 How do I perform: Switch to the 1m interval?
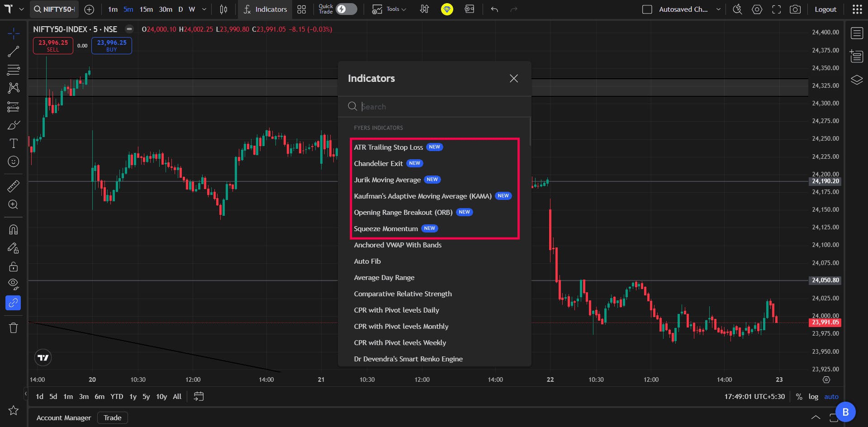[x=113, y=9]
